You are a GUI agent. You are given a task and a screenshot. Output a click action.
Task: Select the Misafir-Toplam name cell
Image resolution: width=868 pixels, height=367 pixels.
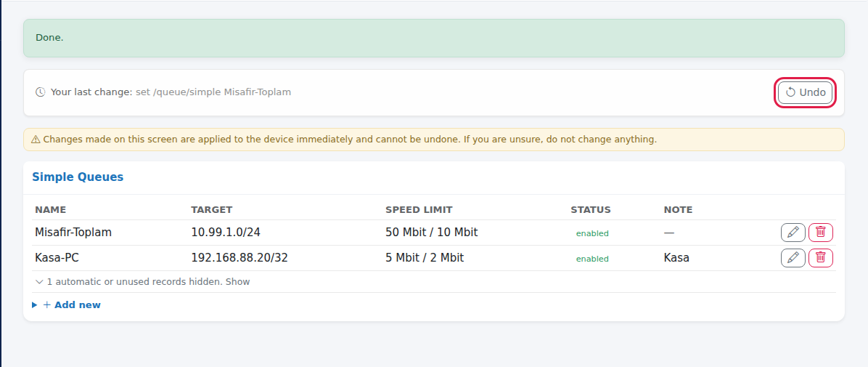pyautogui.click(x=73, y=233)
